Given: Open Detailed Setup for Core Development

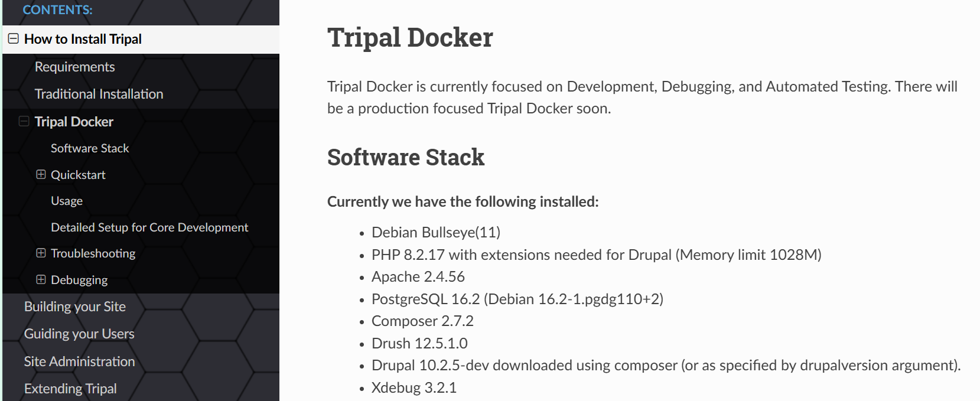Looking at the screenshot, I should pyautogui.click(x=149, y=227).
